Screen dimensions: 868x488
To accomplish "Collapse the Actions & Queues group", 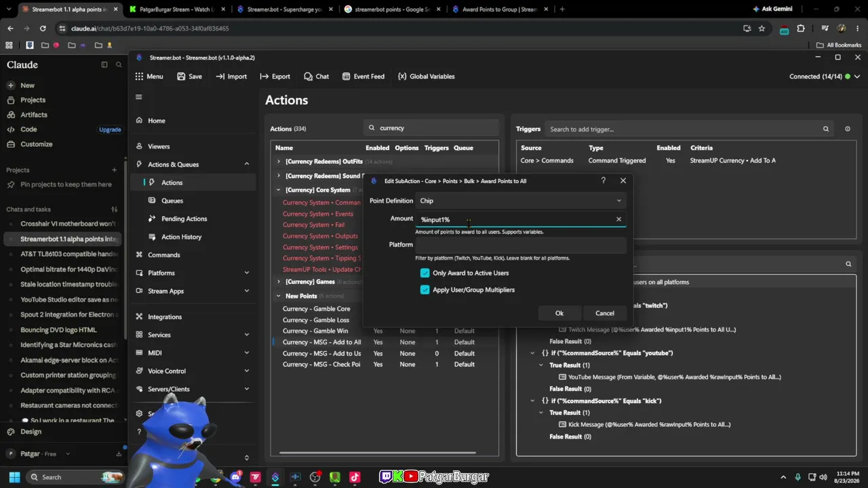I will click(x=246, y=164).
